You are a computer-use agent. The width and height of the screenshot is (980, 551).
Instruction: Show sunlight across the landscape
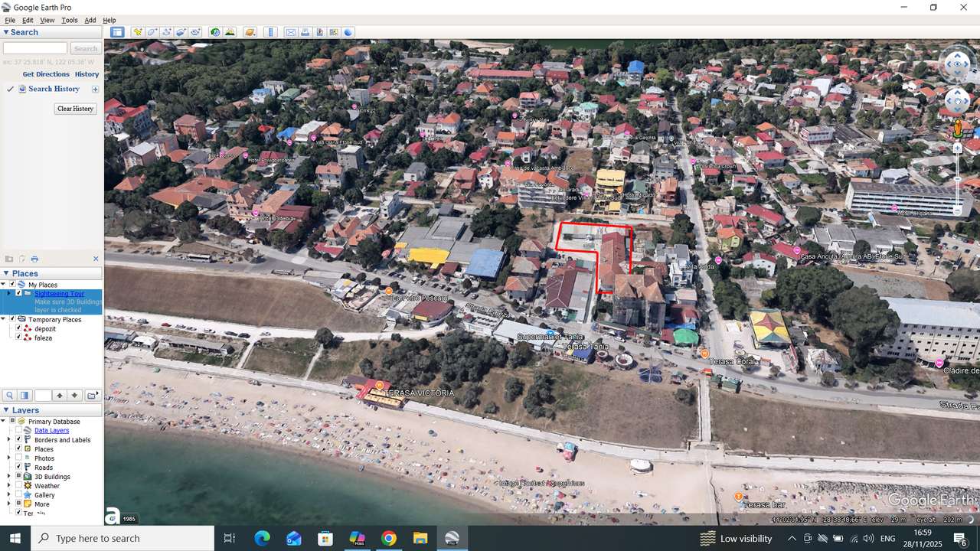pyautogui.click(x=230, y=32)
